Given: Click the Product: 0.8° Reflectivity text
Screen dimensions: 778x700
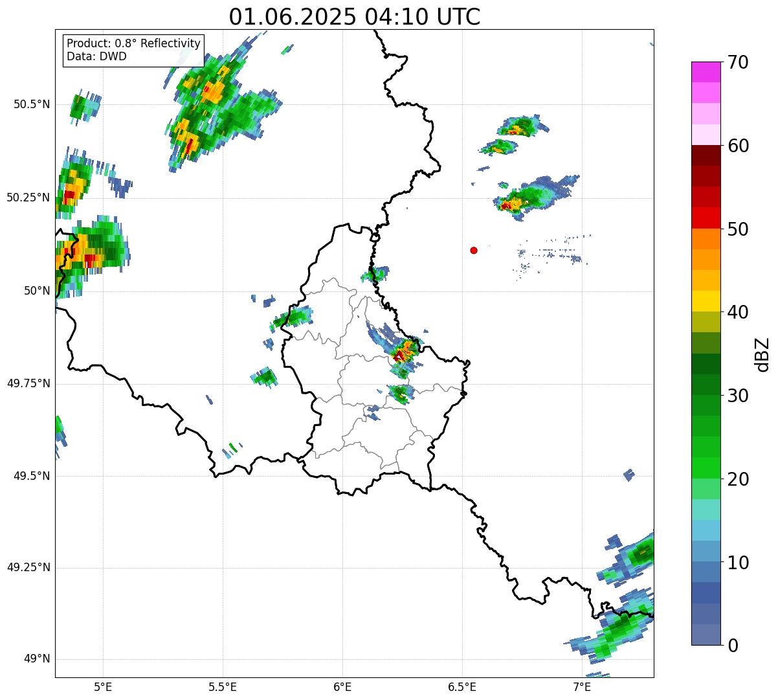Looking at the screenshot, I should [134, 43].
